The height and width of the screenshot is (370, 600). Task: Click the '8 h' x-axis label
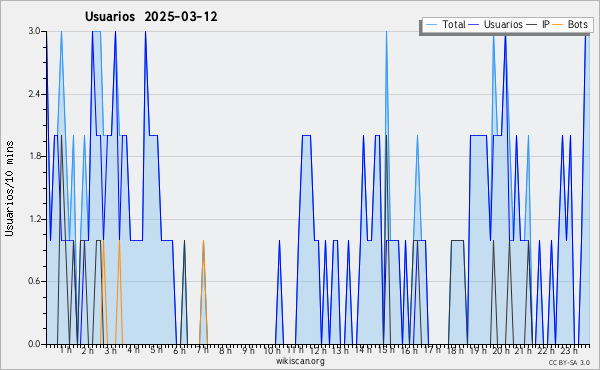(x=225, y=351)
